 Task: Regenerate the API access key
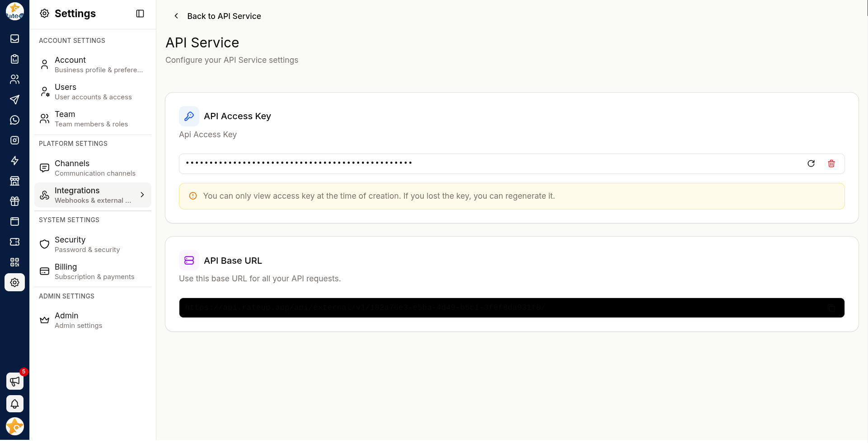tap(811, 163)
